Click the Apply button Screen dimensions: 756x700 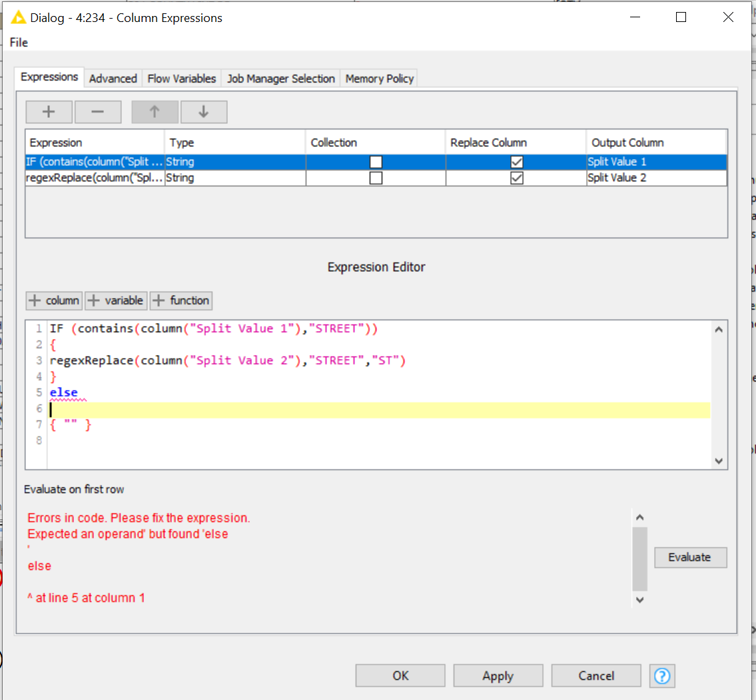coord(498,675)
